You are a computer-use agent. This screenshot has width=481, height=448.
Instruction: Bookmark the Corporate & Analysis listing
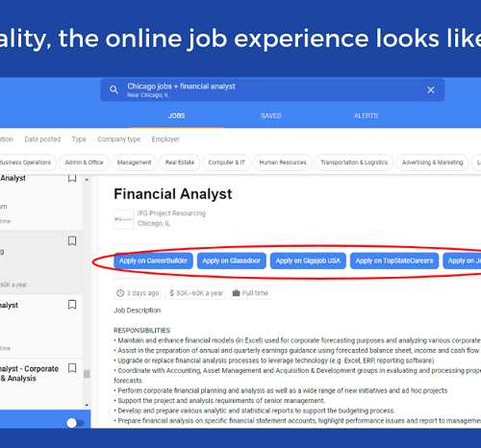click(72, 367)
